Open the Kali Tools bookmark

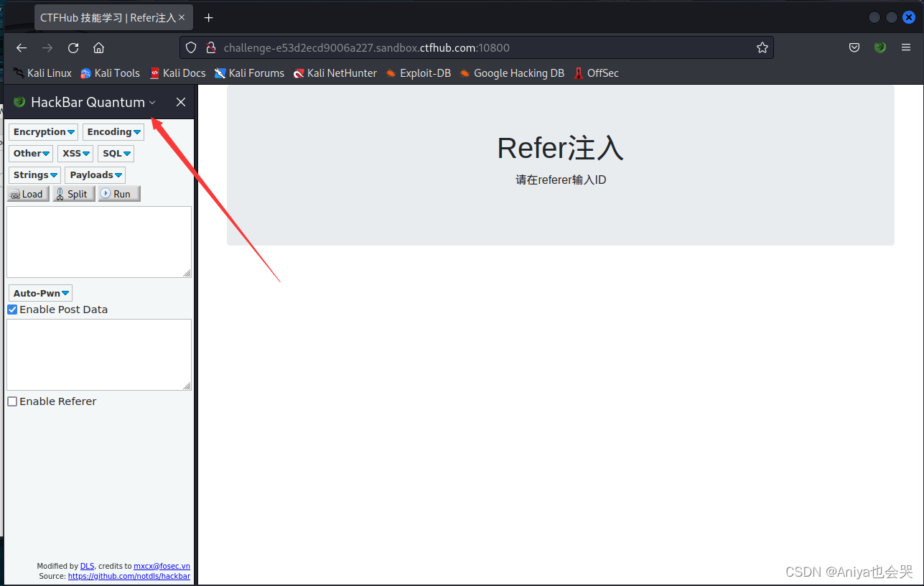(x=110, y=73)
